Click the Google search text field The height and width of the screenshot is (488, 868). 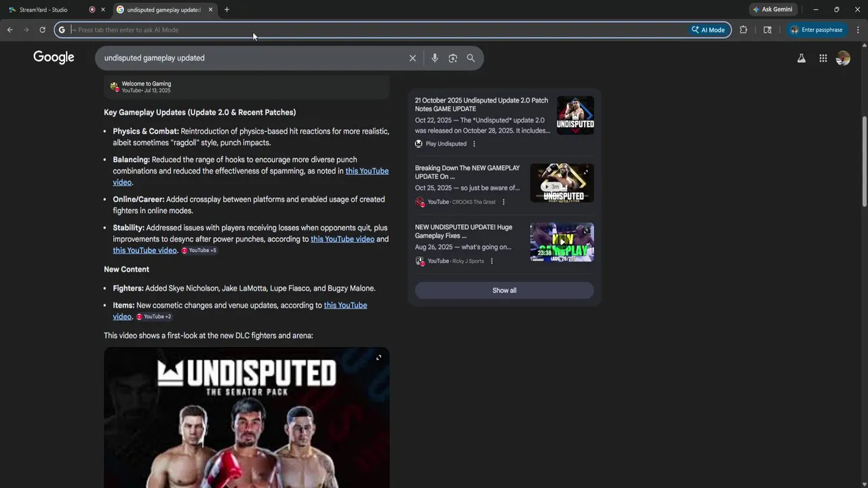point(251,58)
